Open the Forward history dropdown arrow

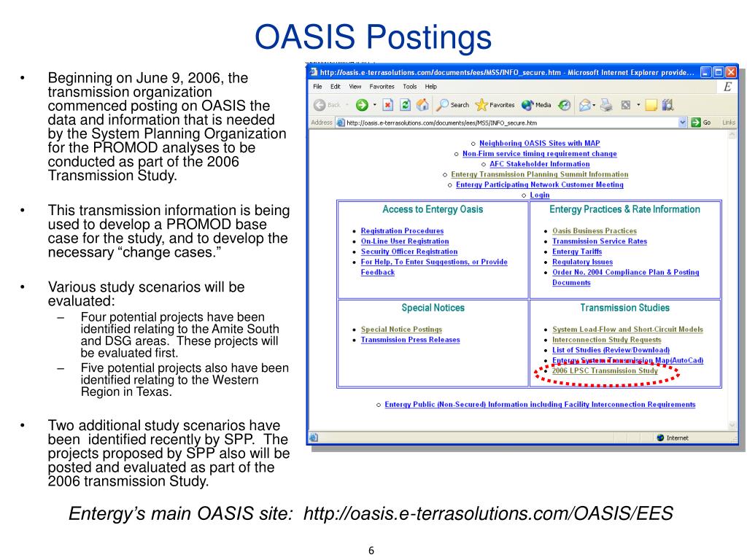tap(374, 105)
